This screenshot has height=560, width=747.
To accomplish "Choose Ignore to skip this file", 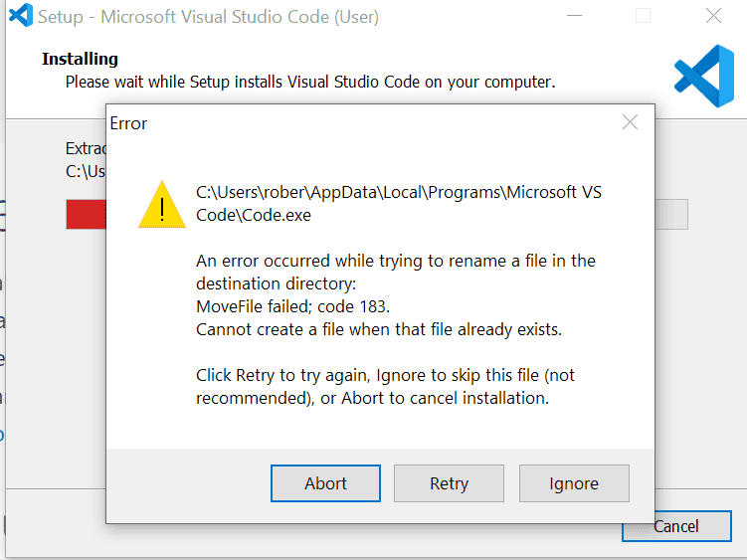I will pyautogui.click(x=574, y=483).
